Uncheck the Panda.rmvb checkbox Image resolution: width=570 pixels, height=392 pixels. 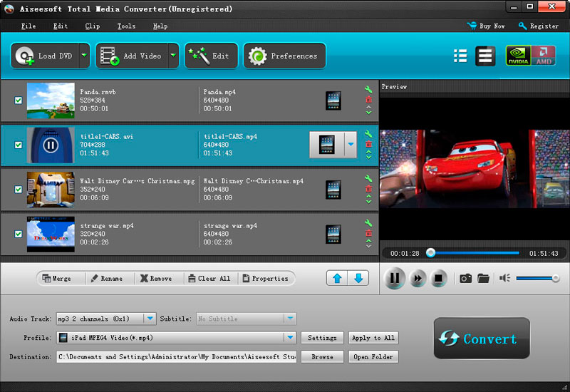[19, 100]
